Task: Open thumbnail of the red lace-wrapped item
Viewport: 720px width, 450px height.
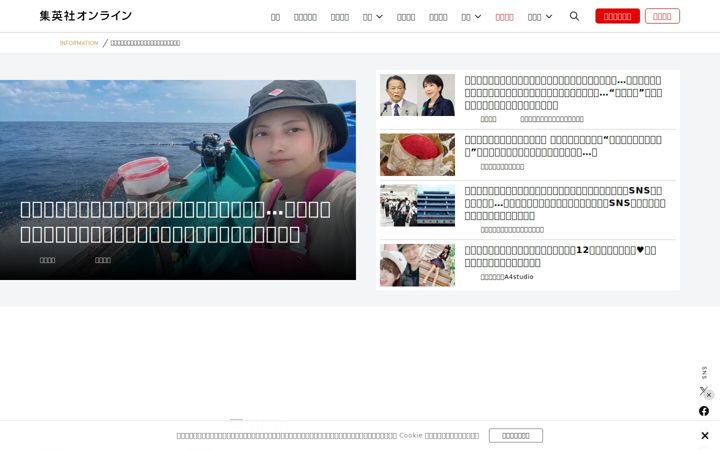Action: [417, 155]
